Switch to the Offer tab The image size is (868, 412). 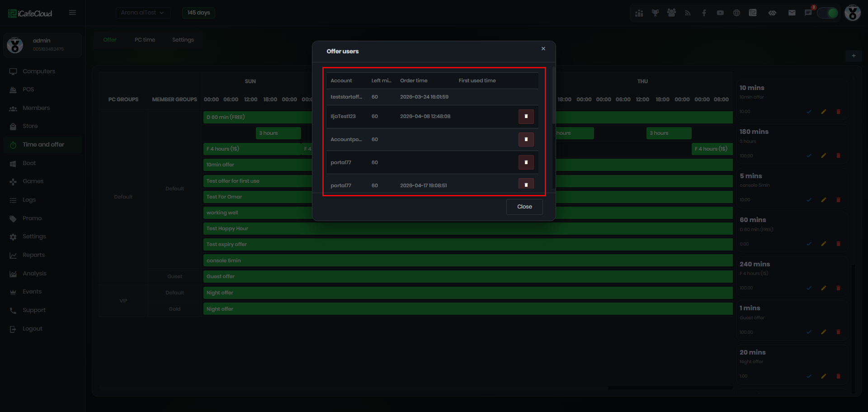[110, 40]
